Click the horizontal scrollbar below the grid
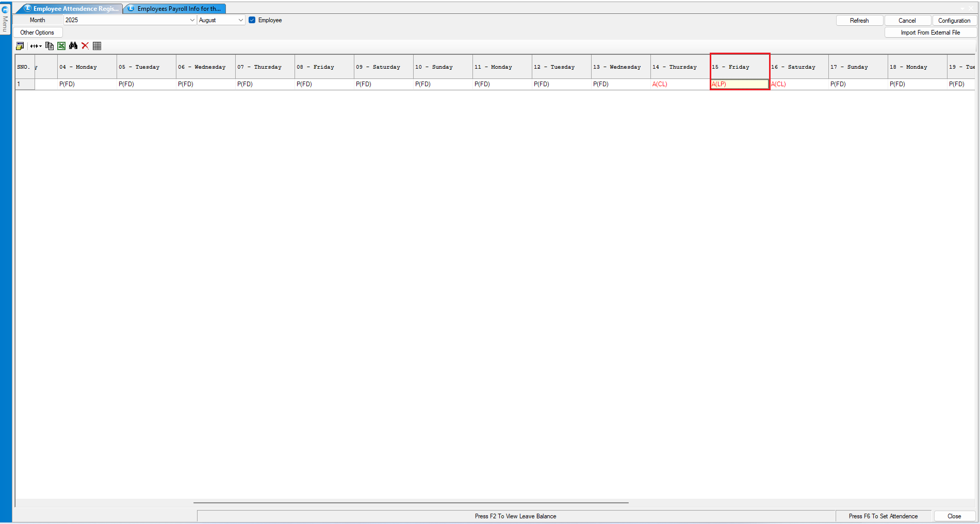980x524 pixels. tap(411, 502)
